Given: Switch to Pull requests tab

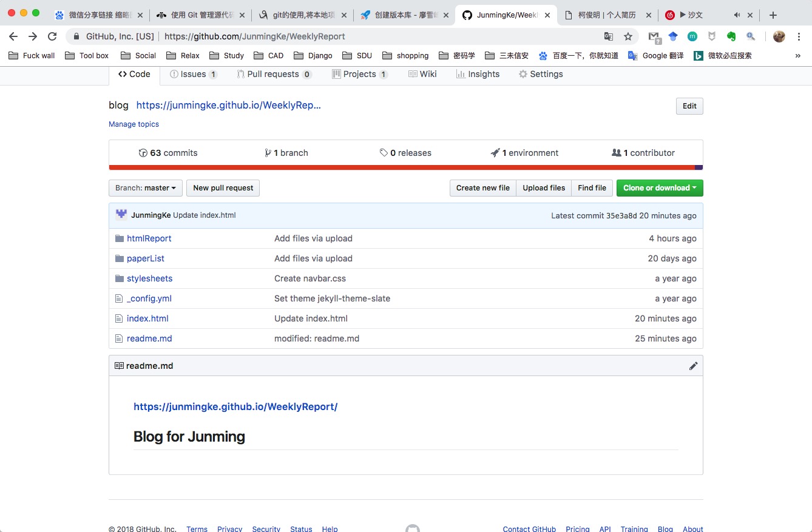Looking at the screenshot, I should click(274, 74).
